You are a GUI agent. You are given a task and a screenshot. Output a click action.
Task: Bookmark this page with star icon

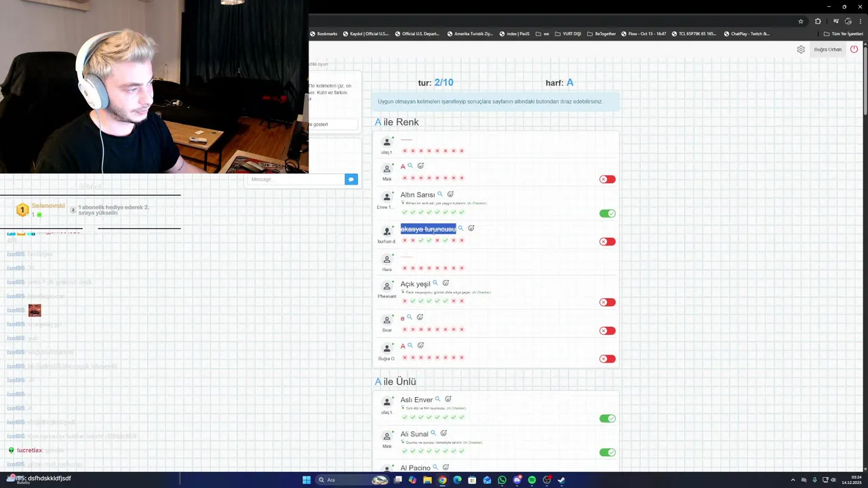click(801, 21)
